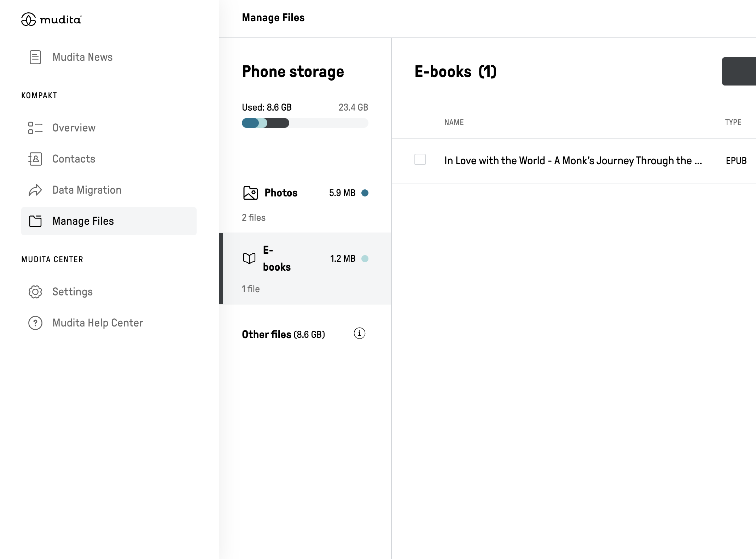Click the Photos blue color dot
Screen dimensions: 756x559
point(365,193)
